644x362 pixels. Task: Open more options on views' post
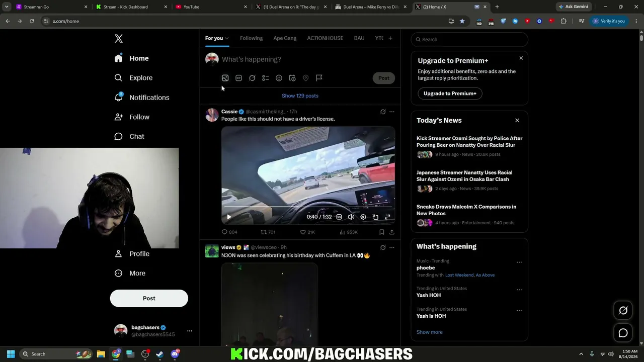392,247
